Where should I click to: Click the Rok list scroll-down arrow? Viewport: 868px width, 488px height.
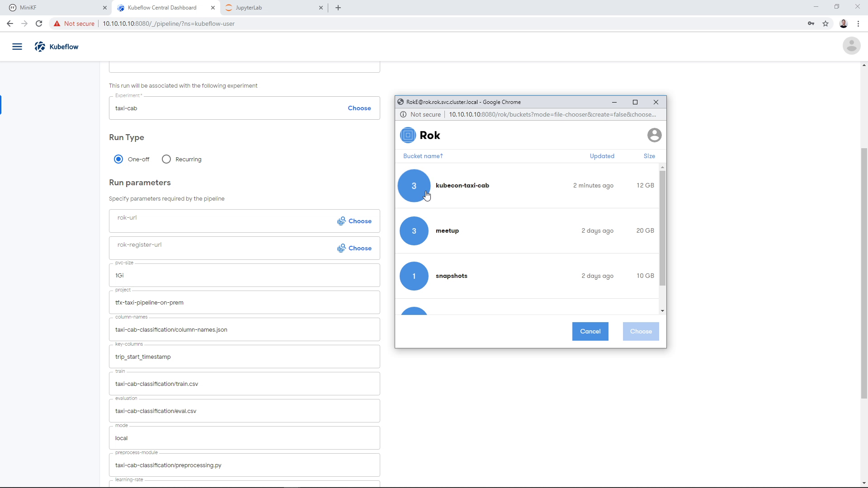point(662,311)
